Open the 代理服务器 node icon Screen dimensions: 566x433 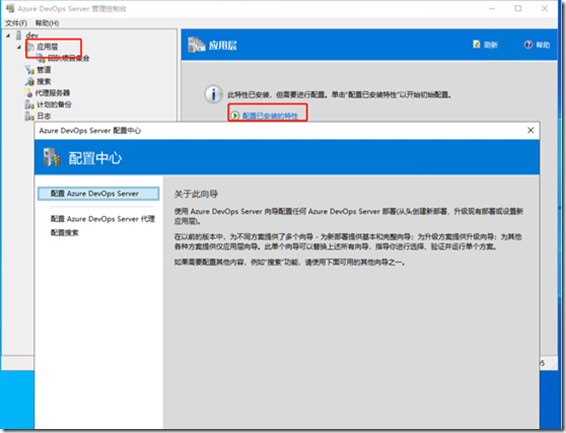point(29,93)
